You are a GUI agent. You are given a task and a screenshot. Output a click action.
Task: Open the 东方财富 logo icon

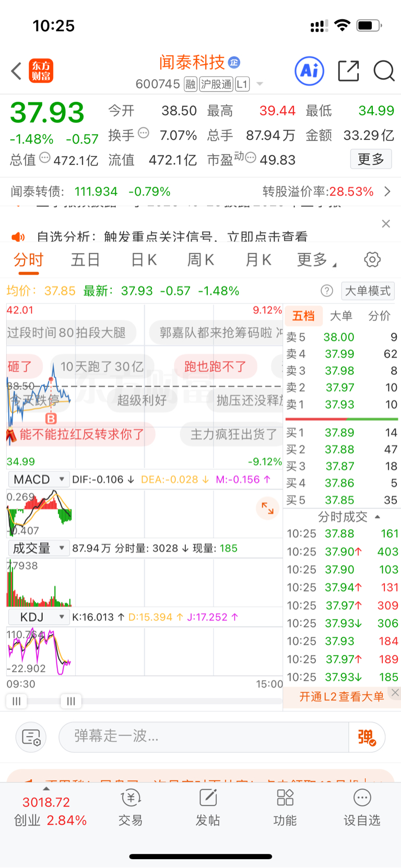pyautogui.click(x=41, y=71)
